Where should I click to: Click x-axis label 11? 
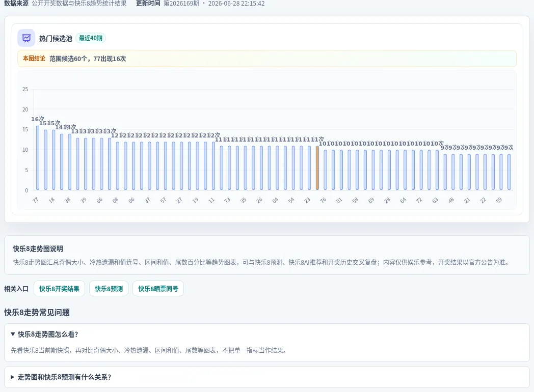pyautogui.click(x=211, y=200)
